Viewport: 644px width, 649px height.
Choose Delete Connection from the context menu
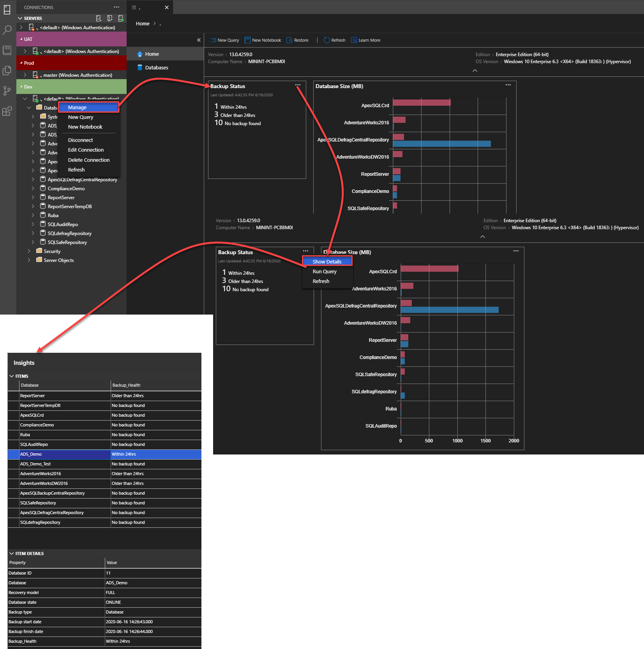[x=89, y=160]
